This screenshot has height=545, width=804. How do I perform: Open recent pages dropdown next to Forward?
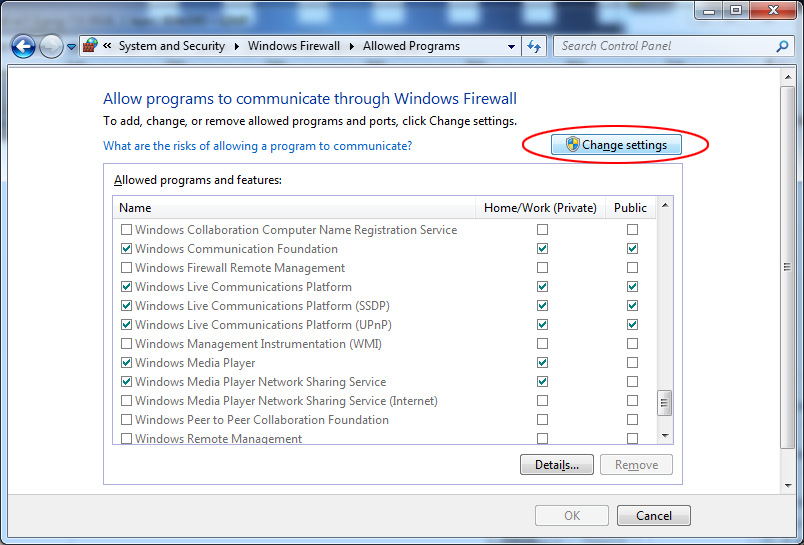[71, 47]
